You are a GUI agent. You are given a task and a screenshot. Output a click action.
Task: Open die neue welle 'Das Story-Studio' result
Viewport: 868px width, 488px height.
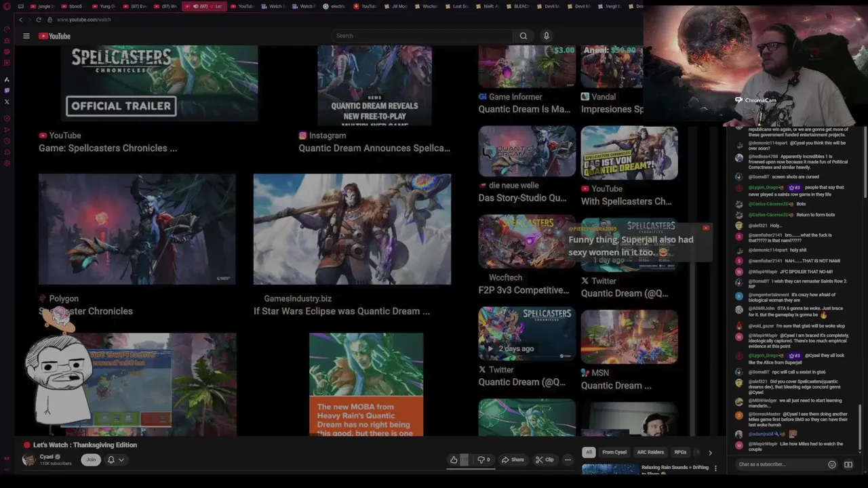coord(522,198)
